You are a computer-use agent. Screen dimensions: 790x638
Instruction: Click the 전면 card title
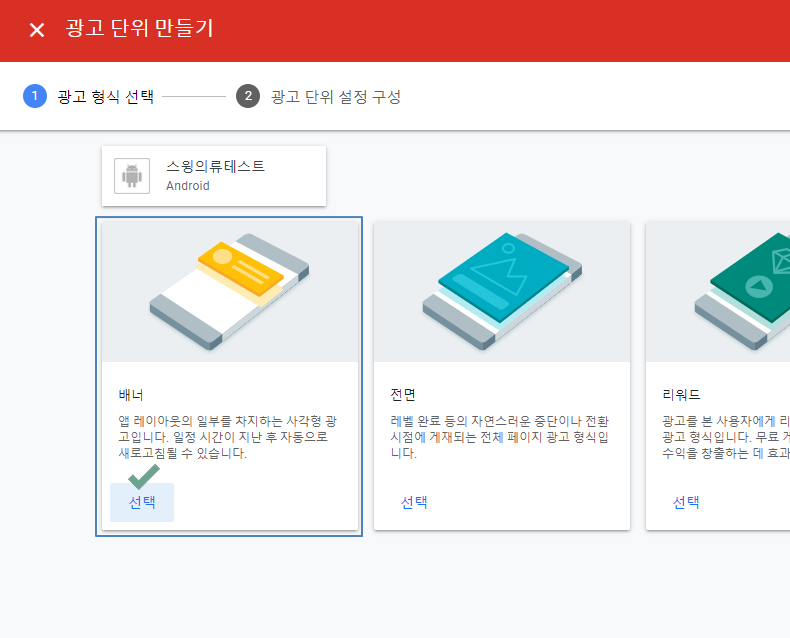point(404,394)
